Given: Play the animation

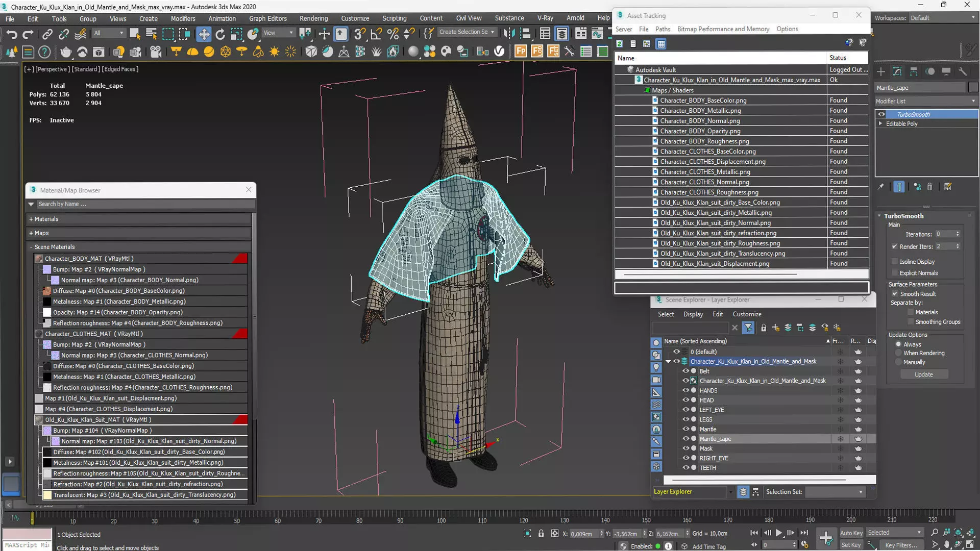Looking at the screenshot, I should (x=779, y=533).
